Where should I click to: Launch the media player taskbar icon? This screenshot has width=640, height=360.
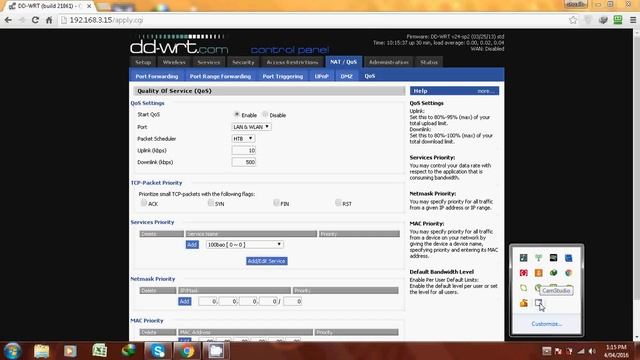click(x=70, y=351)
